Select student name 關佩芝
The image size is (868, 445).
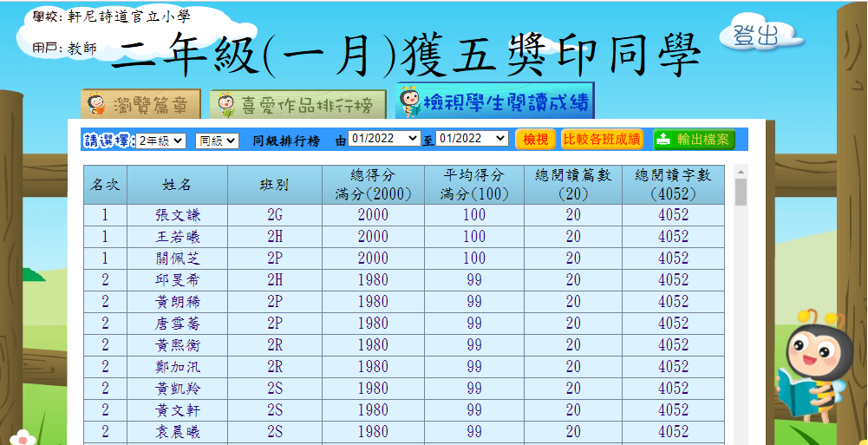(x=177, y=258)
